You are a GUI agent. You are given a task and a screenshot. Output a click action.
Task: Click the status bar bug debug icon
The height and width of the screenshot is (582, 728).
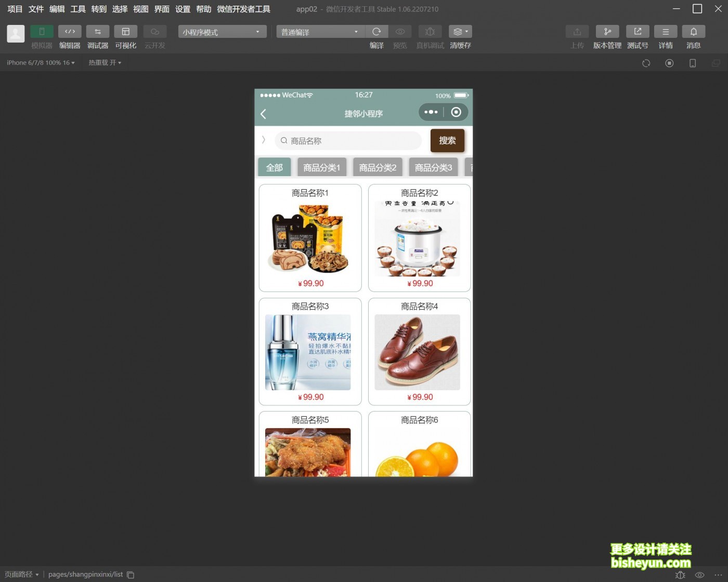coord(680,575)
